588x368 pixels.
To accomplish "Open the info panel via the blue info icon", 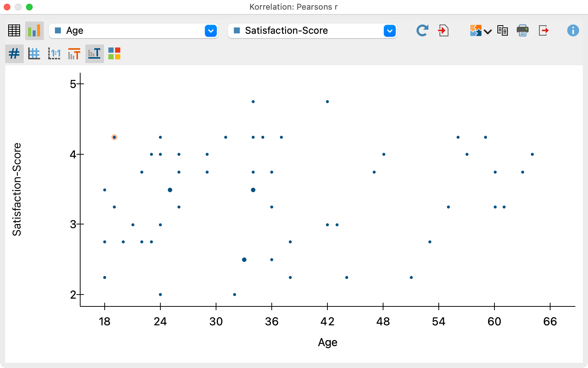I will [x=573, y=30].
